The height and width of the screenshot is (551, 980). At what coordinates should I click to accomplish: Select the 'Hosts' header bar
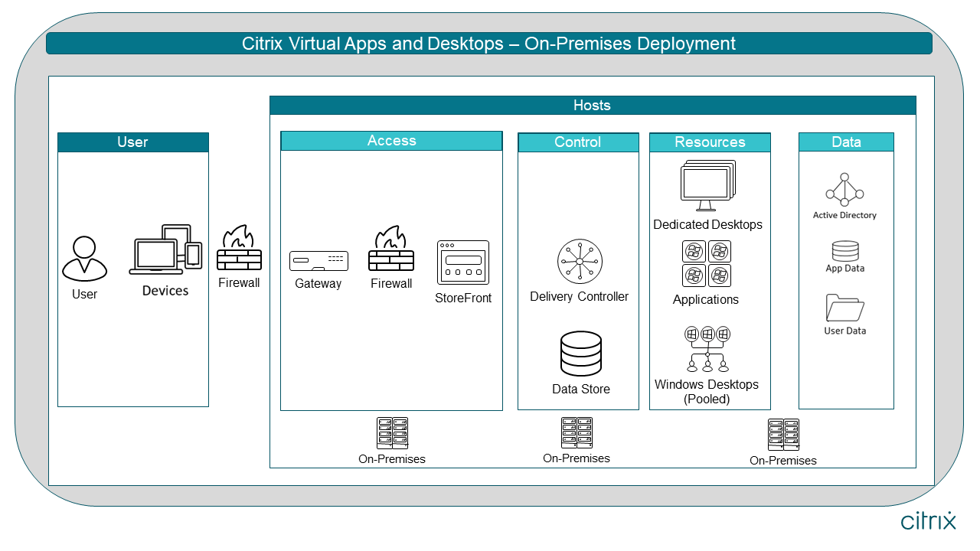pos(593,106)
